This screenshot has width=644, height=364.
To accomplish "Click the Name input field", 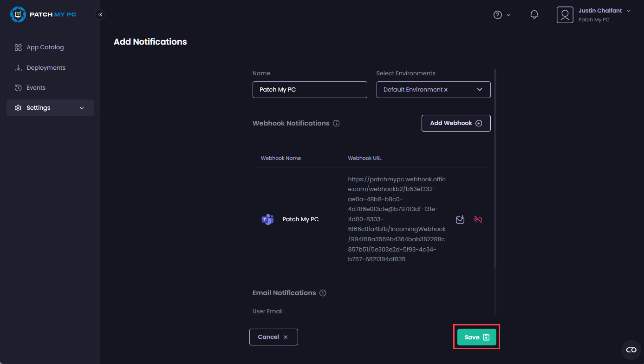I will click(x=310, y=90).
